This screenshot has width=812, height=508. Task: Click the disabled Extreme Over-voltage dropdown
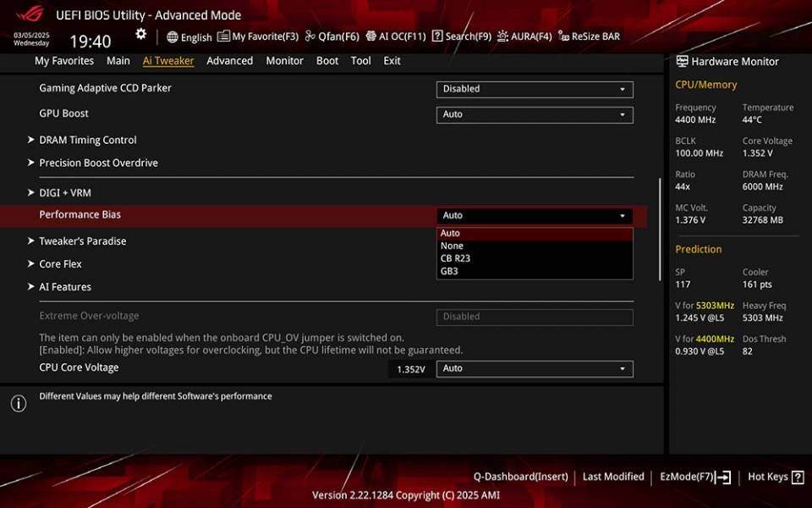[x=535, y=317]
